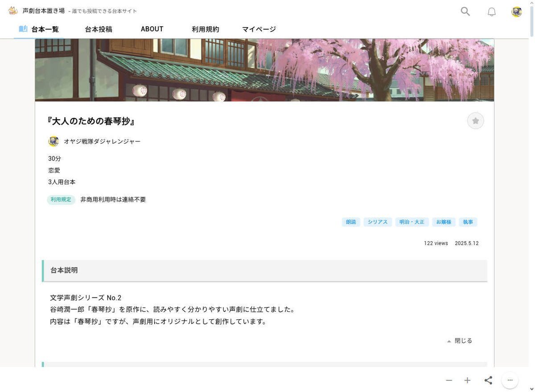Open the more options ellipsis button
Screen dimensions: 535x392
click(x=510, y=380)
